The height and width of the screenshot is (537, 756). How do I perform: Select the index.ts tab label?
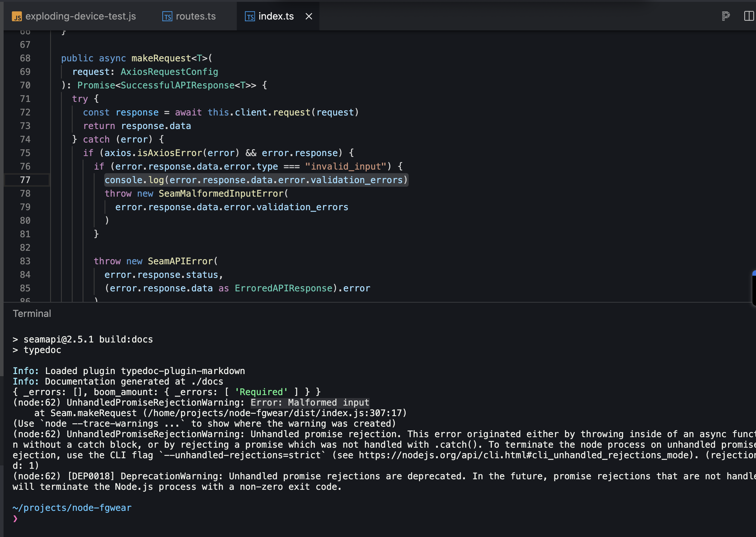point(276,16)
